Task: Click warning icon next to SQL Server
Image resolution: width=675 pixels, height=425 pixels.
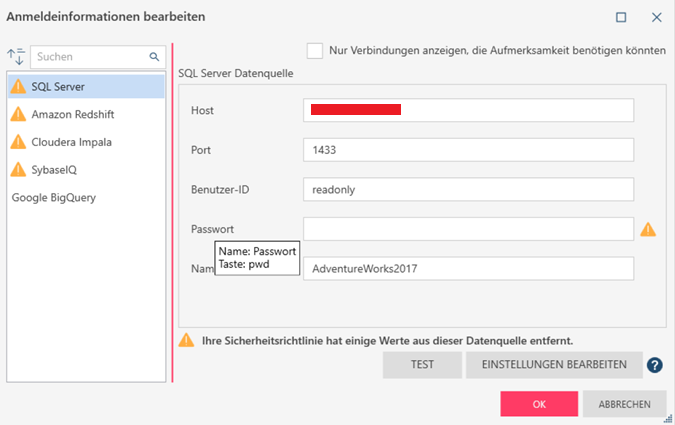Action: pyautogui.click(x=18, y=86)
